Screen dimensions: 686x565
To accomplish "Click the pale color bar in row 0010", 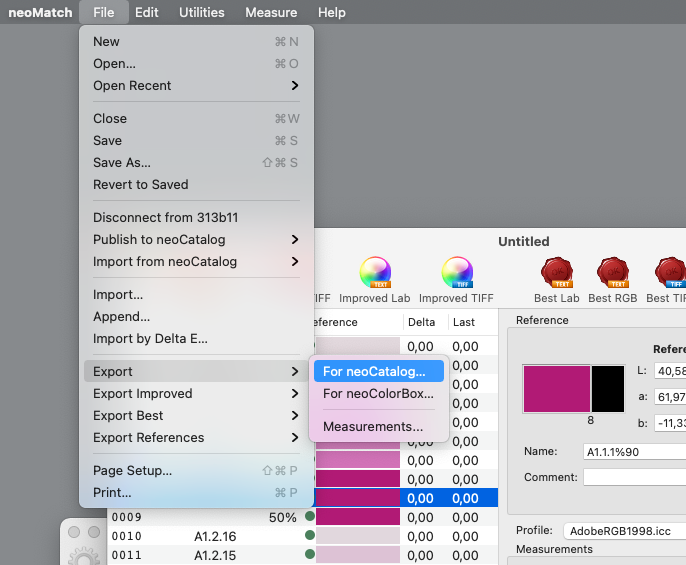I will [358, 535].
